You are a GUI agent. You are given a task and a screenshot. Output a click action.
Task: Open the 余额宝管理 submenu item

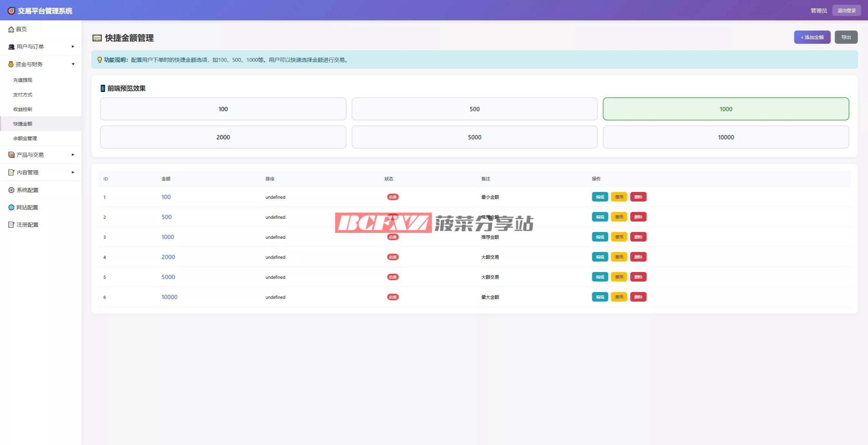[x=25, y=138]
